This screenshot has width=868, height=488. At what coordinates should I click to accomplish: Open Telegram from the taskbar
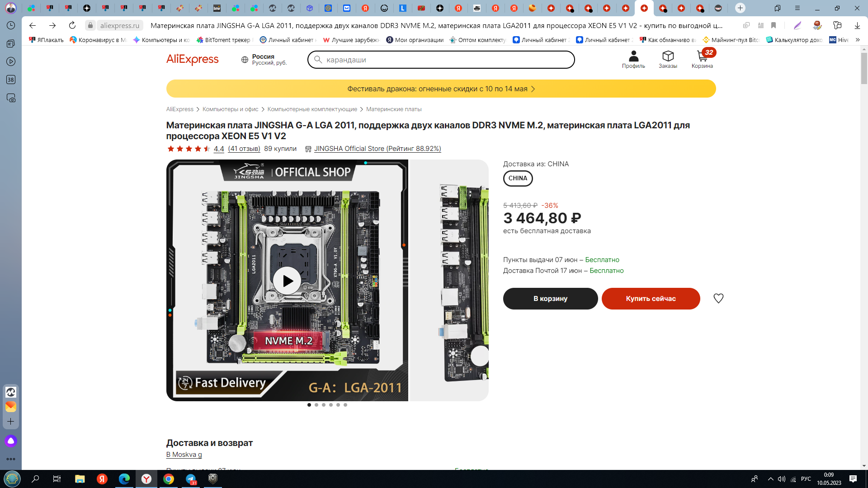(x=191, y=479)
